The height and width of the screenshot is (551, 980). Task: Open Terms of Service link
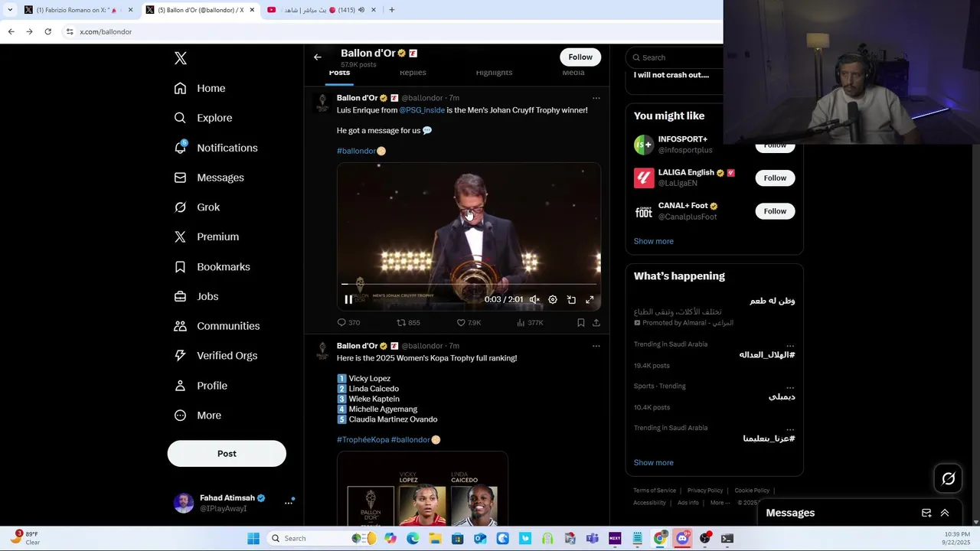(x=655, y=491)
